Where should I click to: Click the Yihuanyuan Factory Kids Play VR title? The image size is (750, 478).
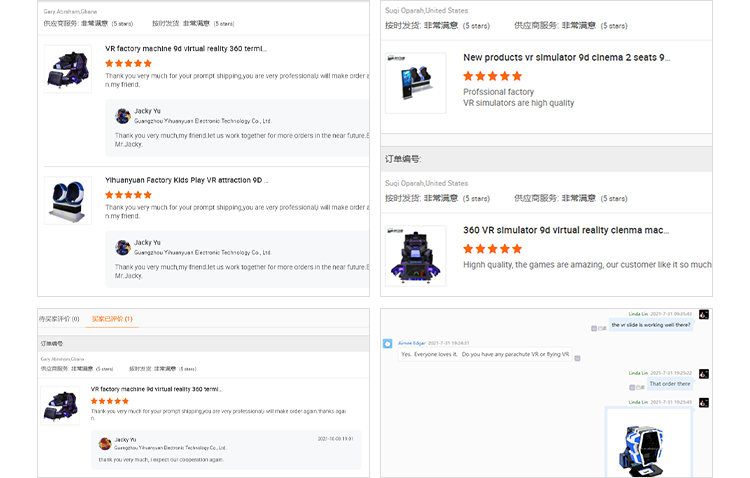[187, 180]
